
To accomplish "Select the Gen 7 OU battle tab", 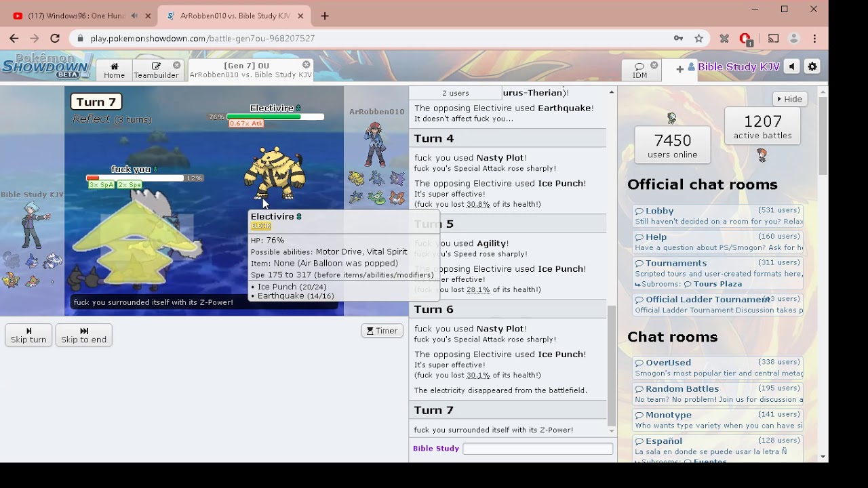I will tap(250, 70).
